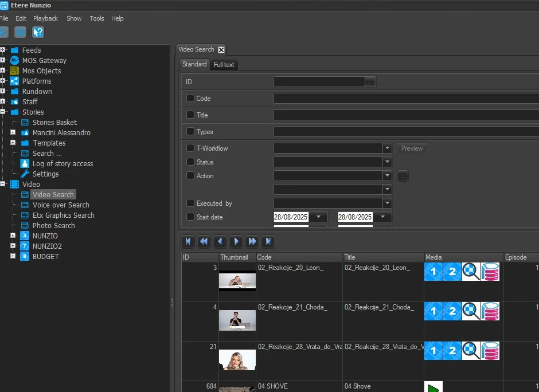This screenshot has height=392, width=539.
Task: Click the ID browse ellipsis button
Action: pyautogui.click(x=370, y=82)
